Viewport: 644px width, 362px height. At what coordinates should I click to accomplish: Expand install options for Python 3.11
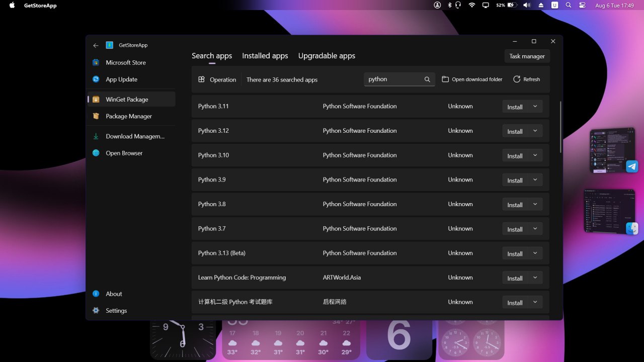pos(535,107)
